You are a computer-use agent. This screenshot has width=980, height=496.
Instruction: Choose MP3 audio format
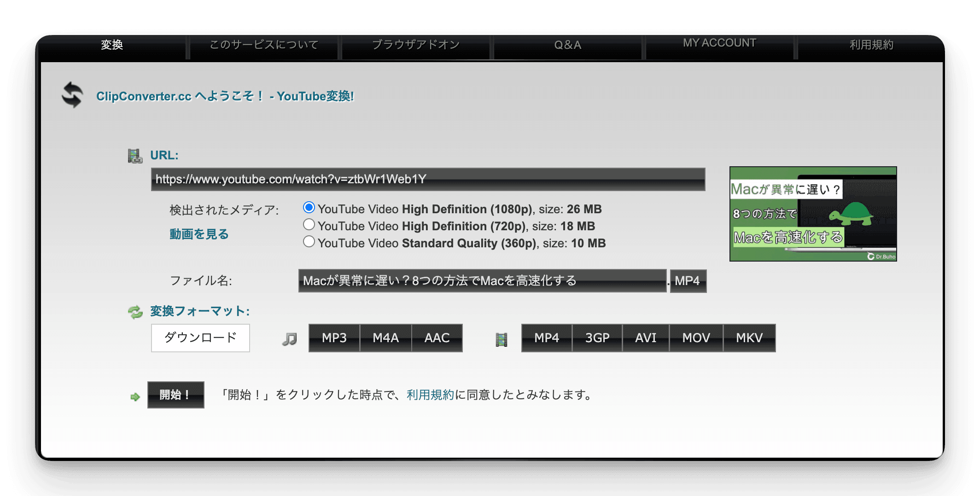point(334,338)
